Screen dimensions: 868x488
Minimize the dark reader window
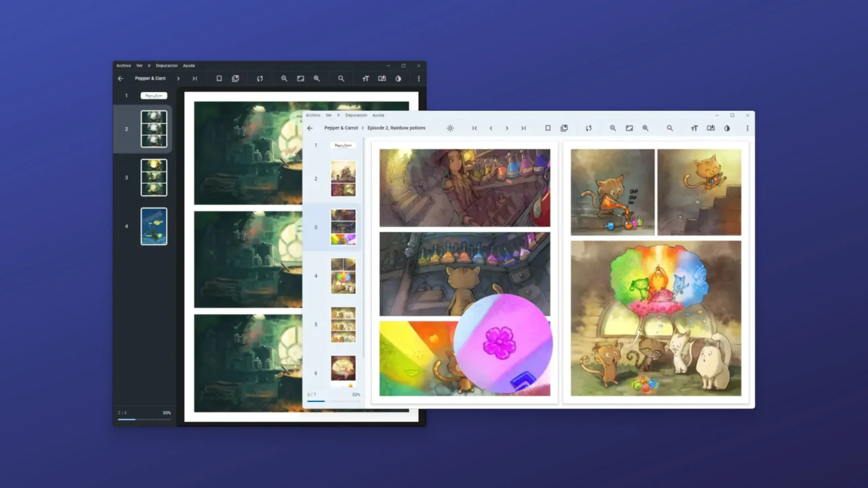389,66
